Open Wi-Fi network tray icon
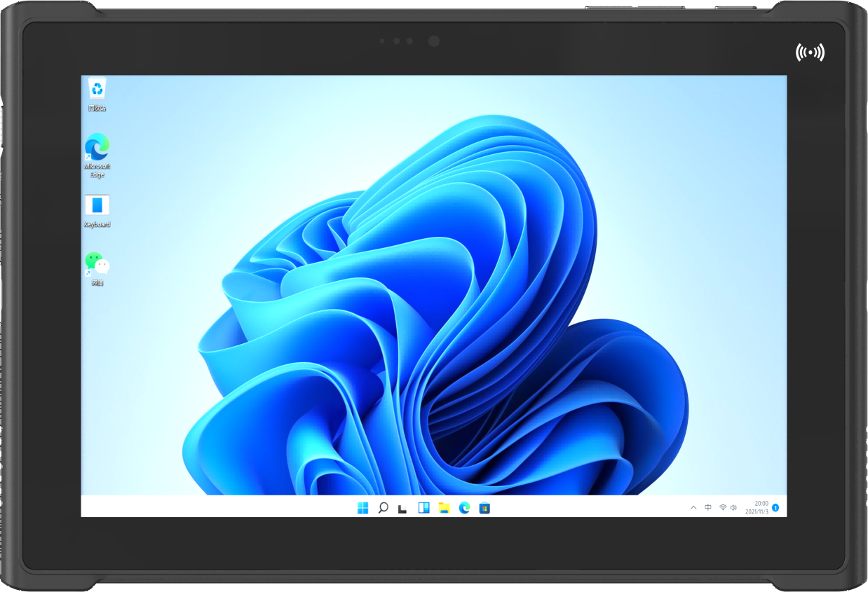The height and width of the screenshot is (592, 868). click(x=723, y=507)
